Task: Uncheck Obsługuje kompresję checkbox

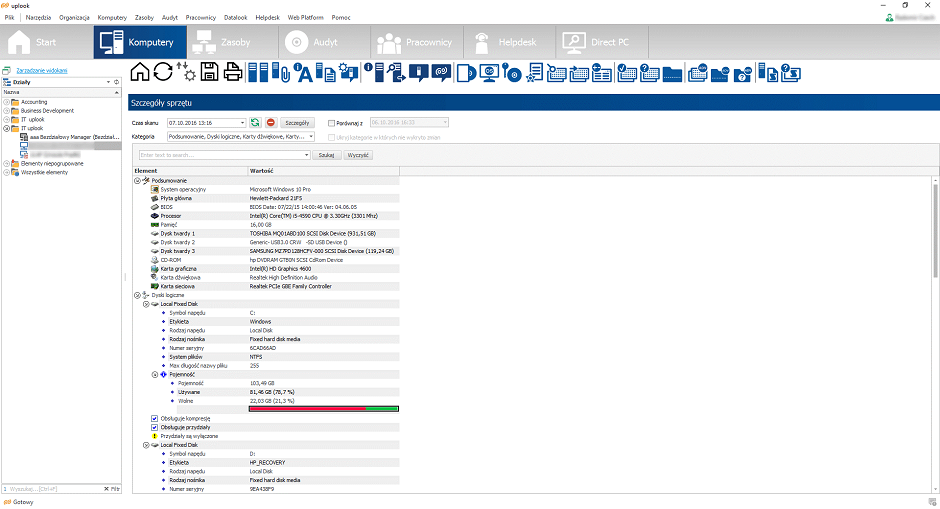Action: click(x=154, y=418)
